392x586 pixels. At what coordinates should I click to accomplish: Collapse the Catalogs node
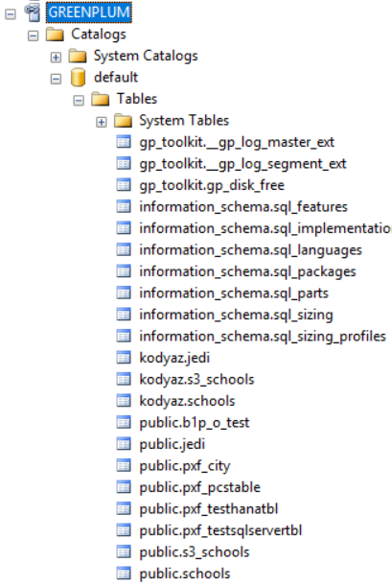click(34, 35)
